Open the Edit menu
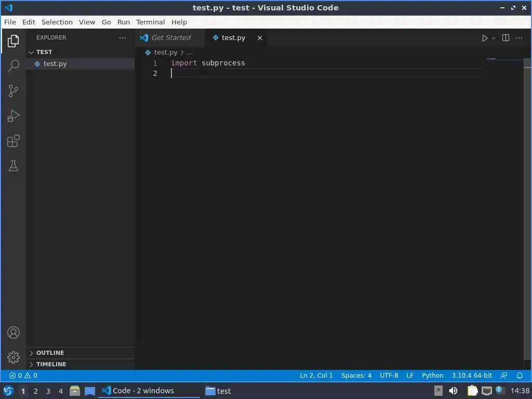Image resolution: width=532 pixels, height=399 pixels. click(x=29, y=22)
